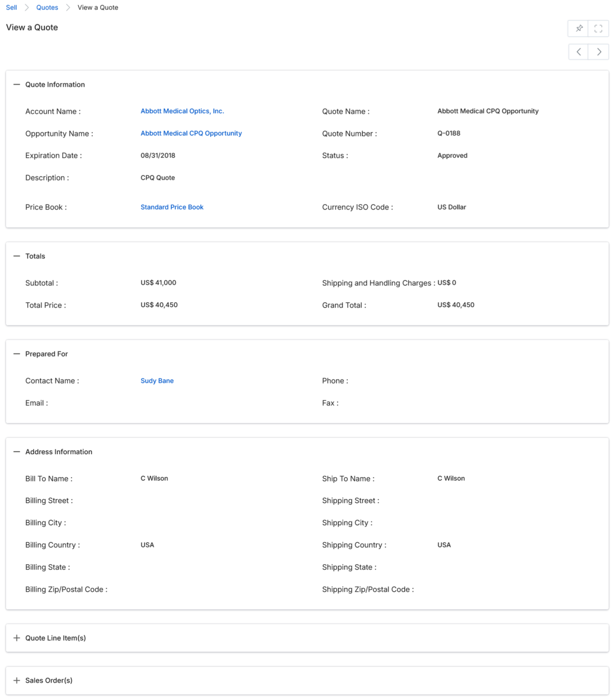Click the Bill To Name value C Wilson

pyautogui.click(x=154, y=479)
